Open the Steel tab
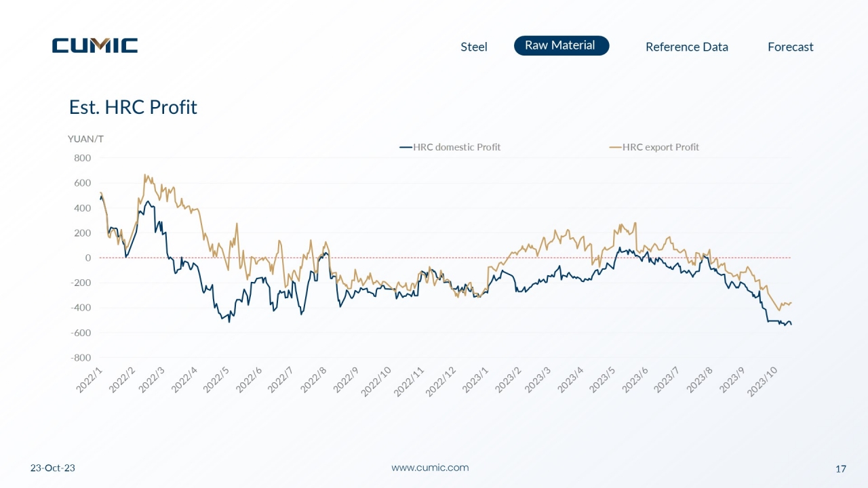The width and height of the screenshot is (868, 488). click(x=474, y=47)
